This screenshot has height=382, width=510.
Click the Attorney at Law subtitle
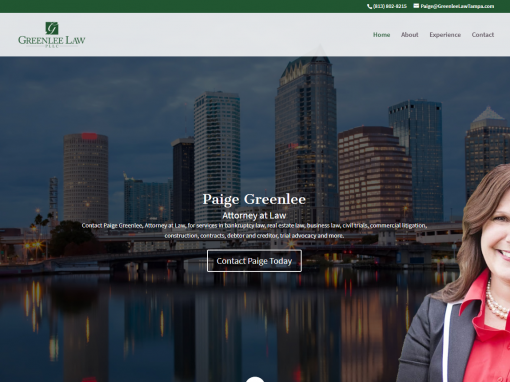(x=254, y=216)
